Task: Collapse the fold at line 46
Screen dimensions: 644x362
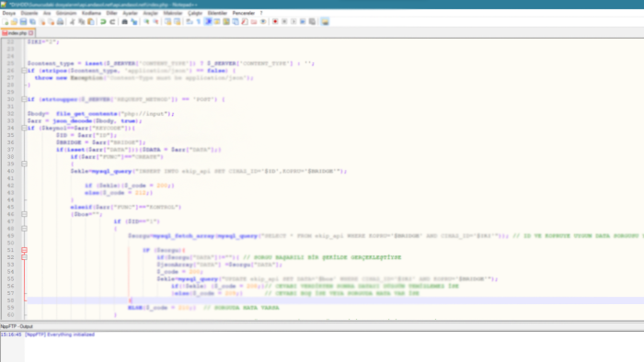Action: click(x=24, y=214)
